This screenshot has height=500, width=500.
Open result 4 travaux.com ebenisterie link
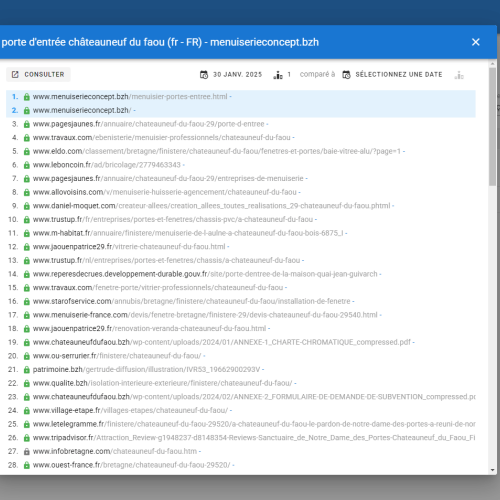click(161, 138)
